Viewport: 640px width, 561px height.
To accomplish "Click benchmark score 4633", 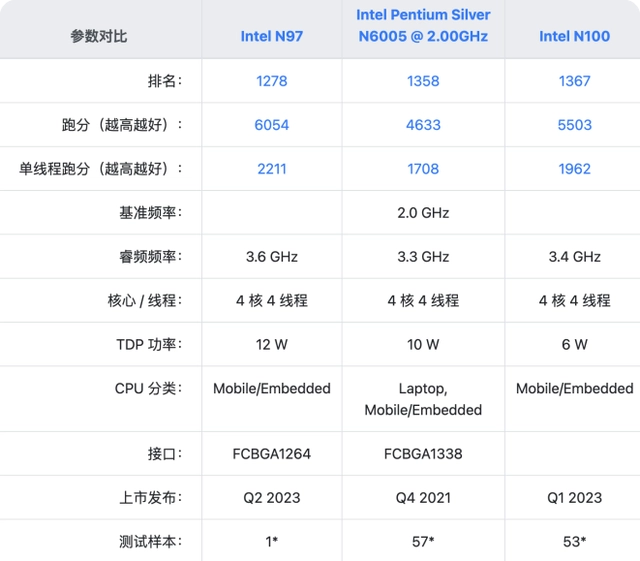I will [x=423, y=125].
